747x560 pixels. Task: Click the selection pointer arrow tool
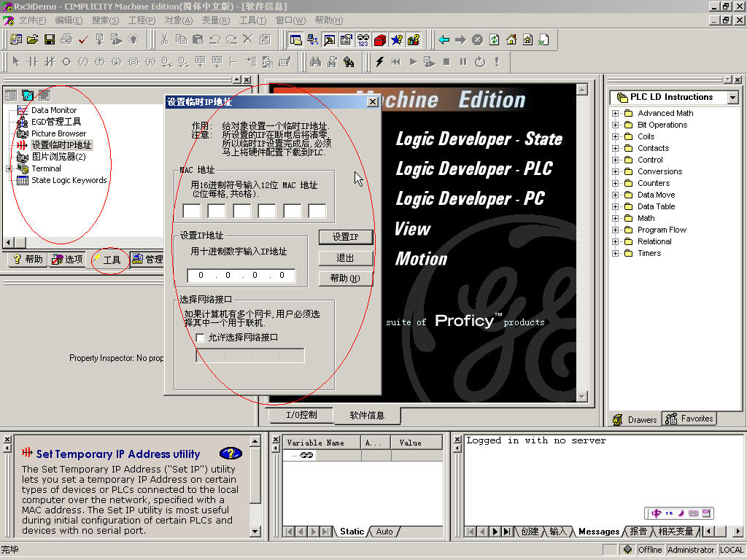pos(16,62)
